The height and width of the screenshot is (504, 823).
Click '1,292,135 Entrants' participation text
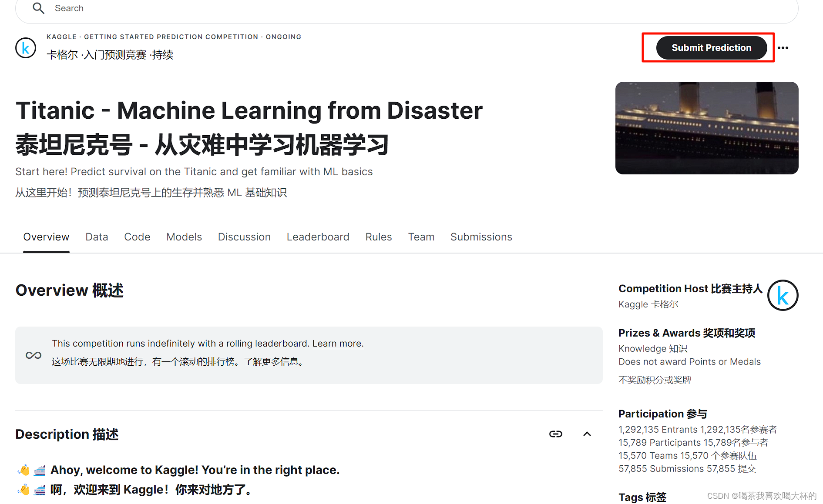[x=658, y=430]
